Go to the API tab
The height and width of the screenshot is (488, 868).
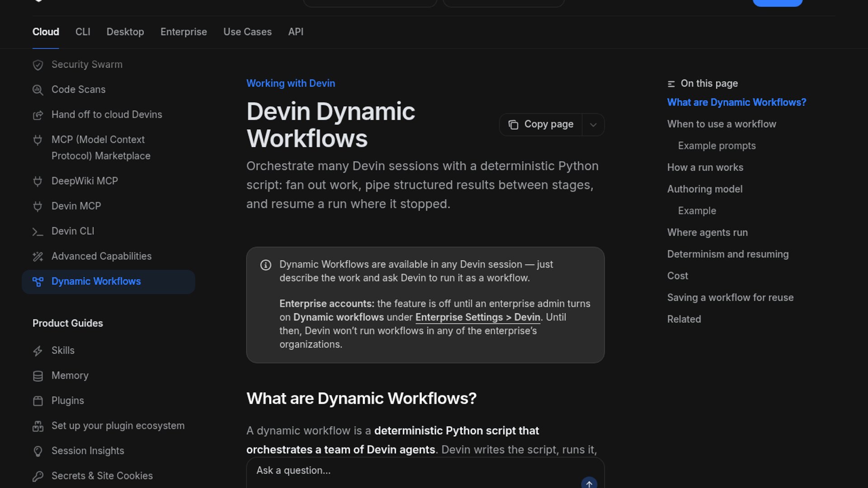(296, 32)
